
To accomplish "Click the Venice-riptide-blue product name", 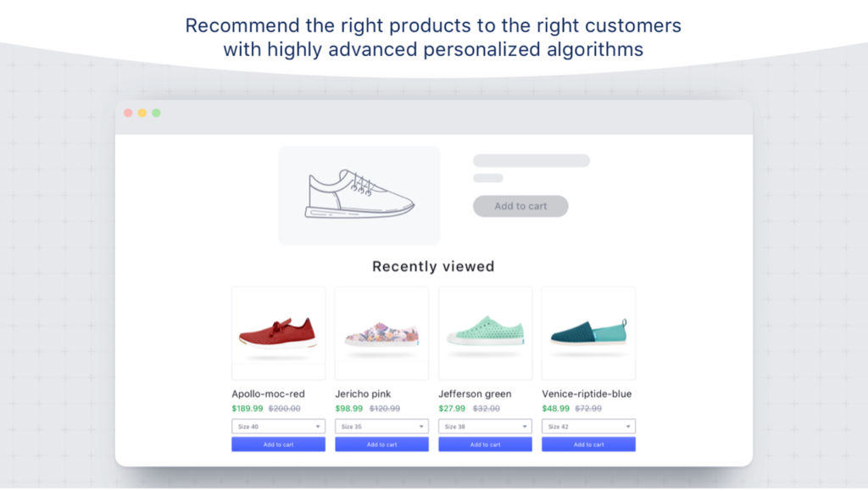I will [x=587, y=394].
